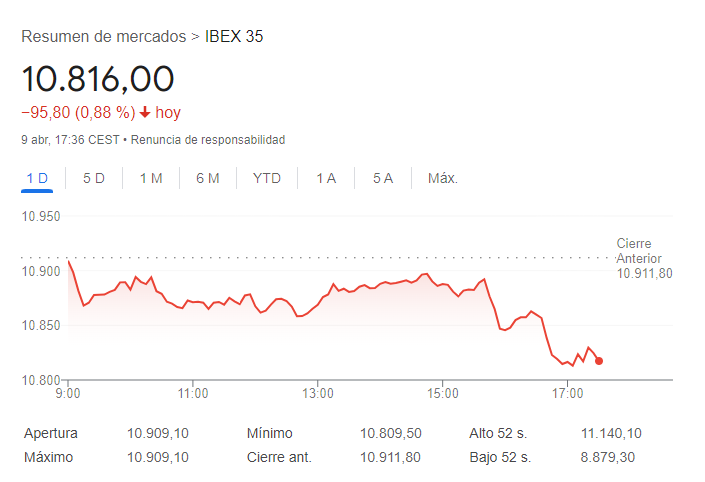Open the Resumen de mercados breadcrumb
The height and width of the screenshot is (482, 705).
[104, 37]
